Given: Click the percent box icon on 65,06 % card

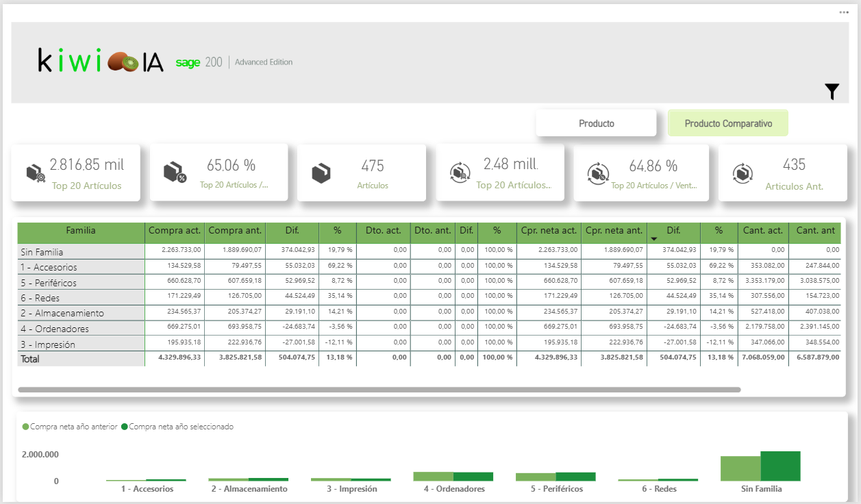Looking at the screenshot, I should tap(175, 173).
